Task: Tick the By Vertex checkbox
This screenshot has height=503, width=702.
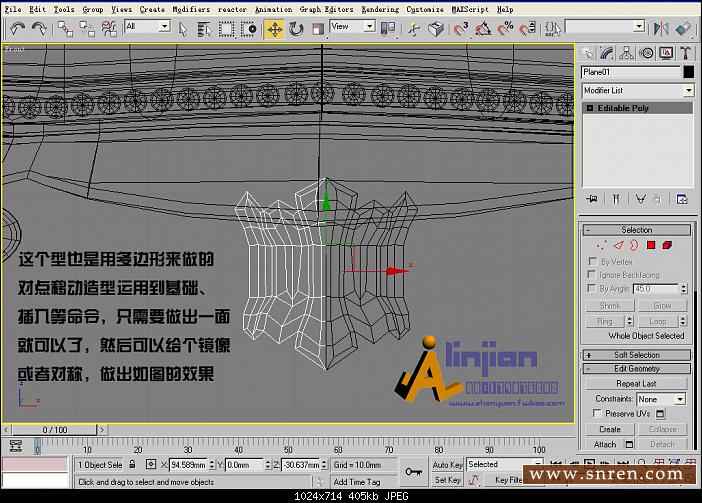Action: click(592, 261)
